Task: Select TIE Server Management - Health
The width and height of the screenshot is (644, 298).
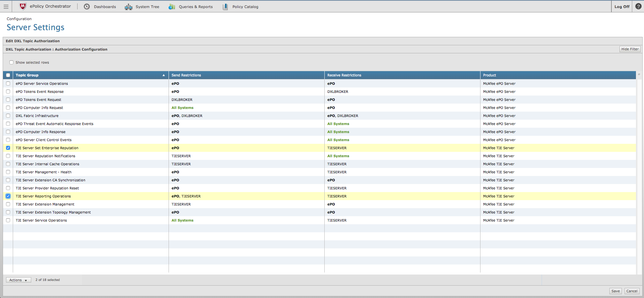Action: tap(44, 172)
